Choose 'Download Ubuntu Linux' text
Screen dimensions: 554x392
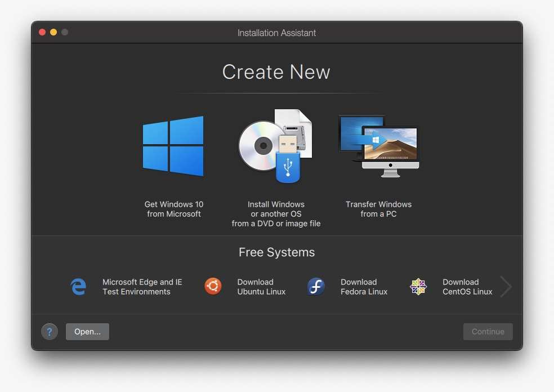point(261,287)
